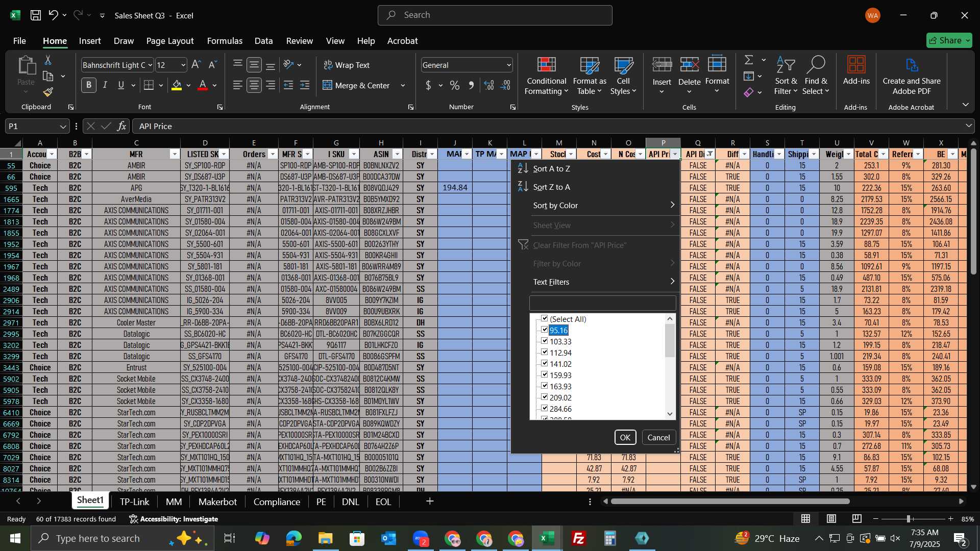Uncheck the 163.93 filter value
Screen dimensions: 980x551
coord(545,386)
